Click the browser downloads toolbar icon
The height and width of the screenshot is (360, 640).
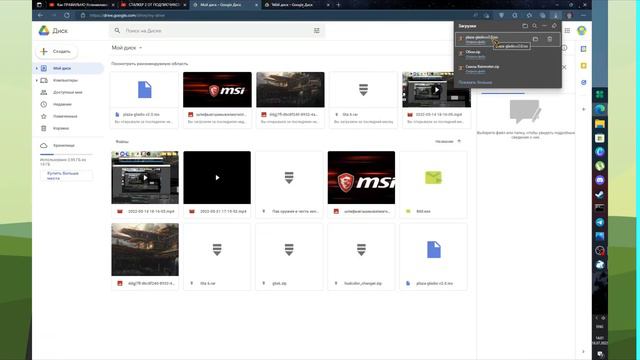click(556, 15)
